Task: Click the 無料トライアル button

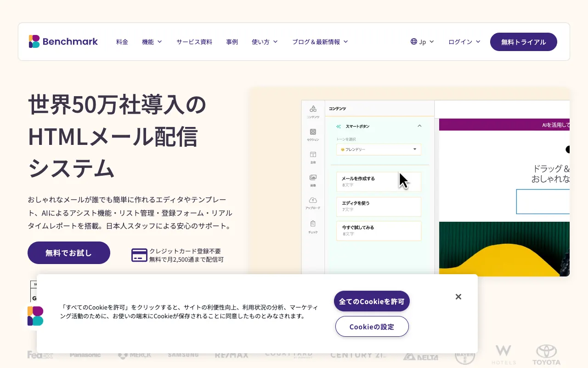Action: (x=524, y=42)
